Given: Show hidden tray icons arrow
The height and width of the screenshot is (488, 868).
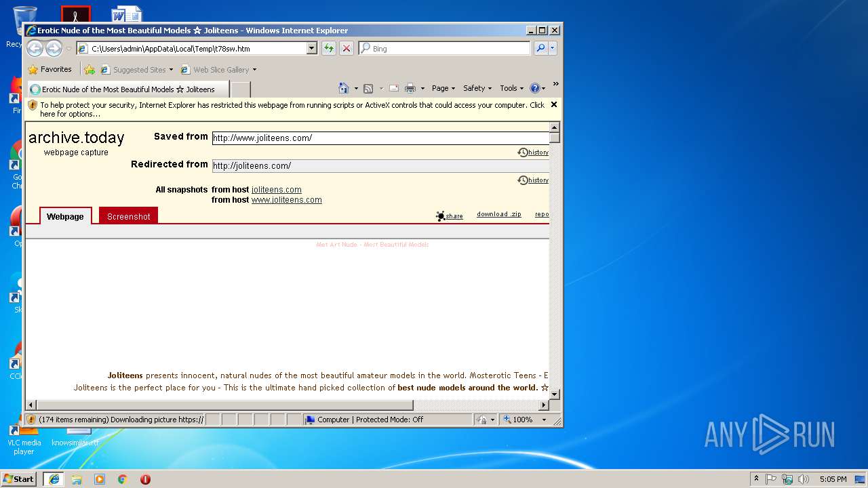Looking at the screenshot, I should (756, 479).
